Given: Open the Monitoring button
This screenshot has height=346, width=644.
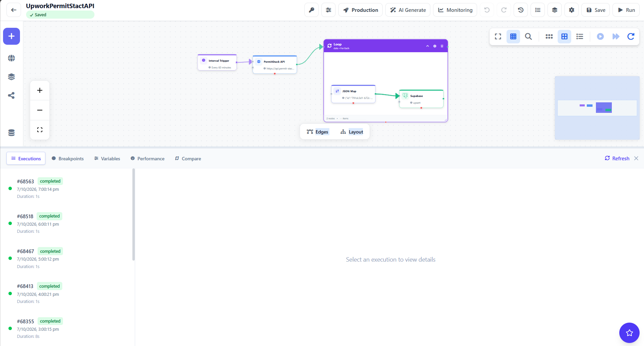Looking at the screenshot, I should [x=455, y=10].
